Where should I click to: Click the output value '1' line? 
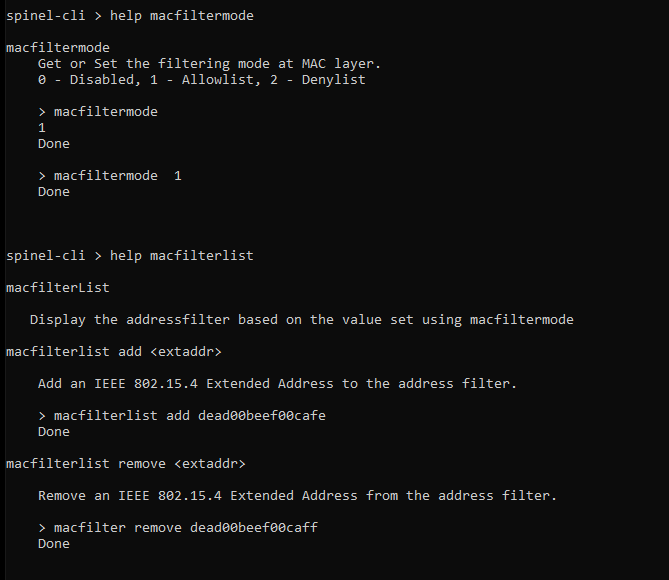pos(42,127)
